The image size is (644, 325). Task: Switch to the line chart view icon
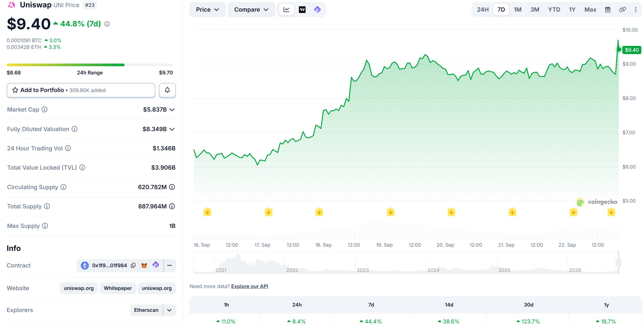click(x=287, y=10)
